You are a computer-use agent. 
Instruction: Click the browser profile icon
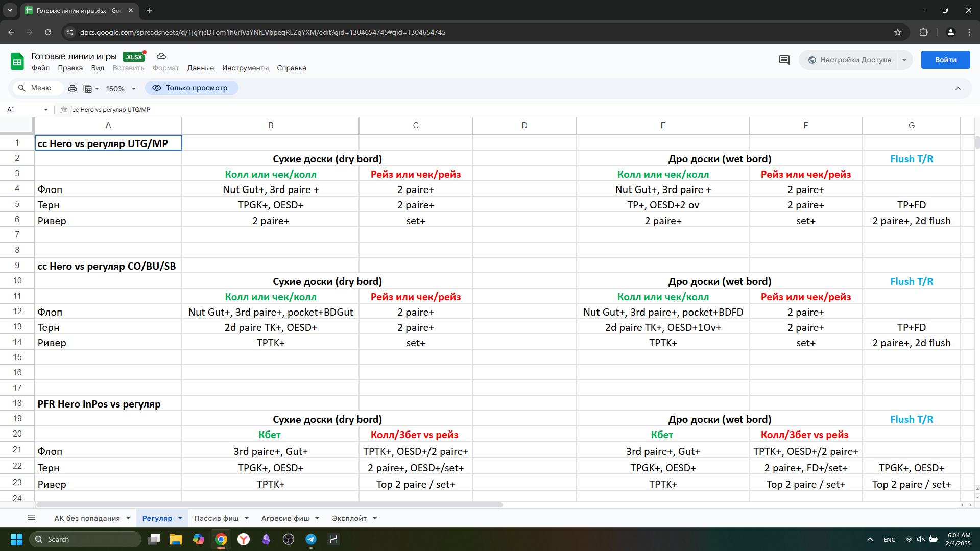coord(950,32)
